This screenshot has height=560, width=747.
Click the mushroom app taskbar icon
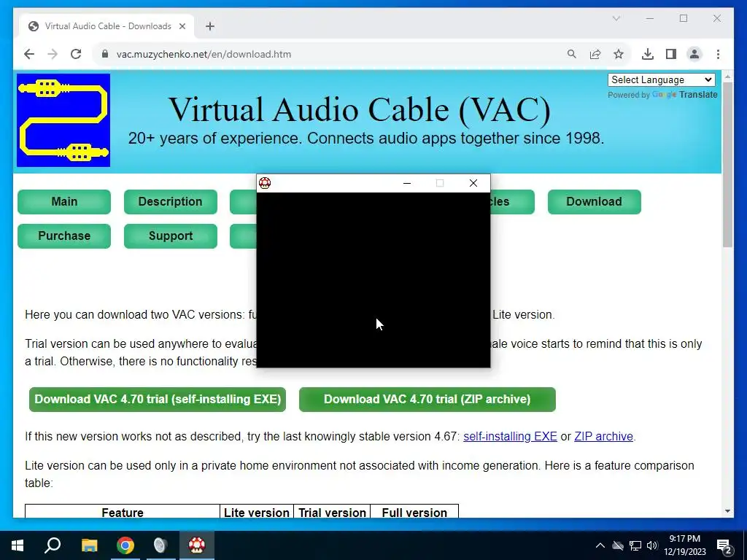click(x=197, y=545)
